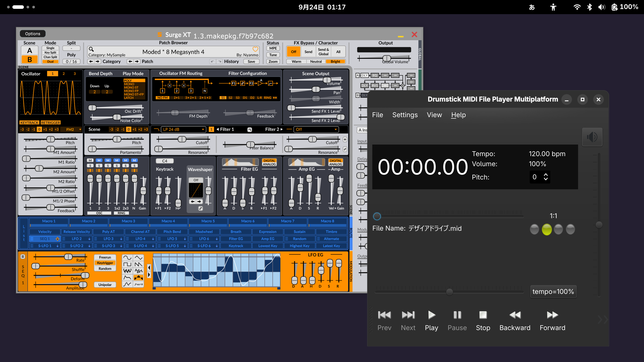
Task: Switch to Scene A
Action: (x=29, y=51)
